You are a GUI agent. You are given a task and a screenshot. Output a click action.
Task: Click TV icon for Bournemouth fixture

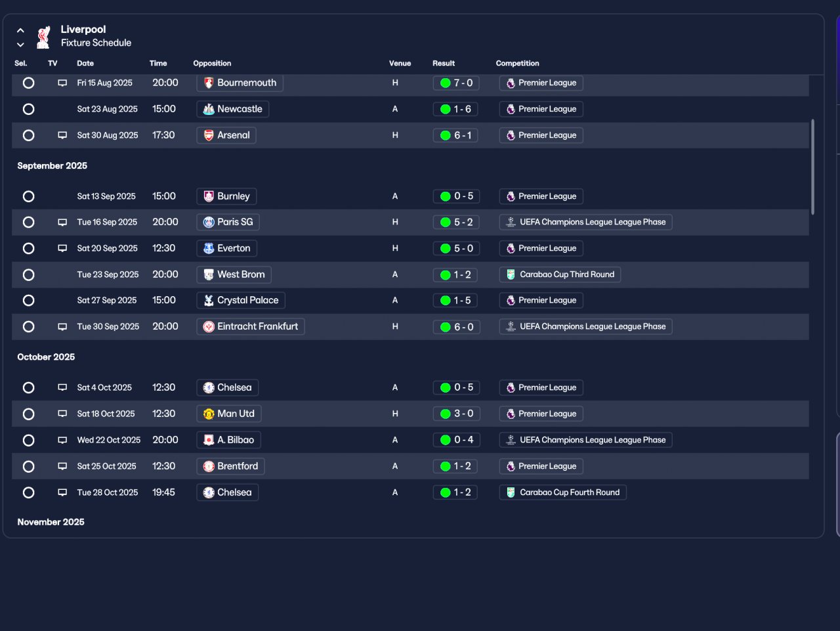pos(62,83)
